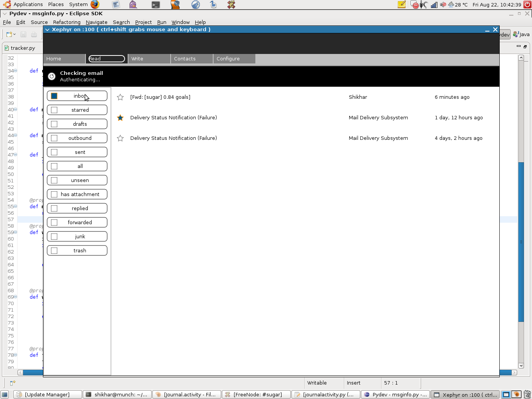This screenshot has width=532, height=399.
Task: Open the Contacts tab
Action: click(x=192, y=59)
